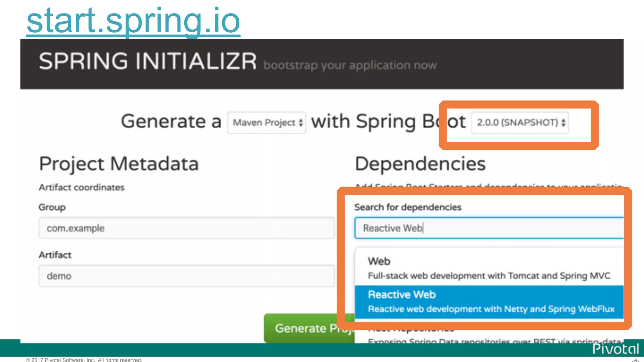The width and height of the screenshot is (644, 362).
Task: Click the Dependencies heading
Action: [420, 164]
